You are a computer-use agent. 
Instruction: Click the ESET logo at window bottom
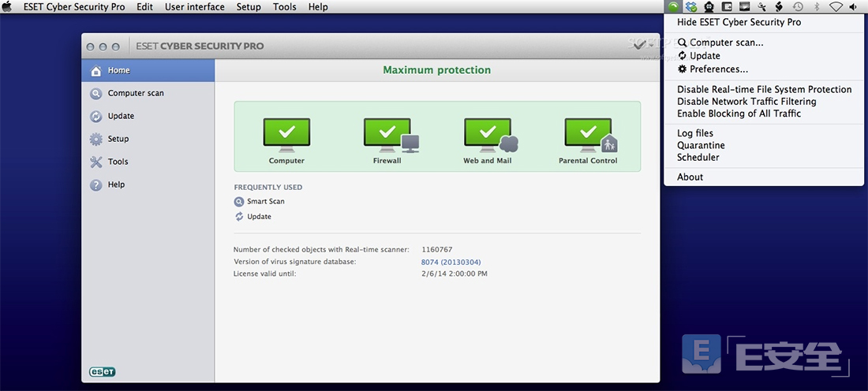point(103,371)
